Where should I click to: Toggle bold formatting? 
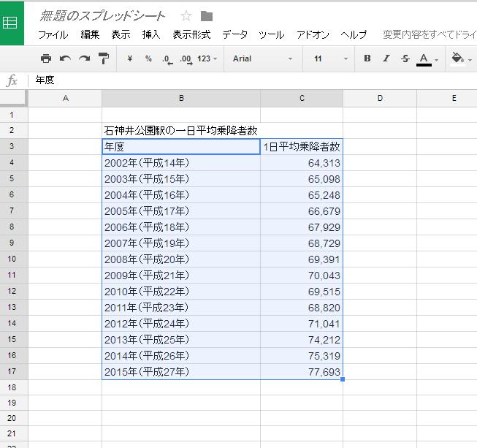367,58
